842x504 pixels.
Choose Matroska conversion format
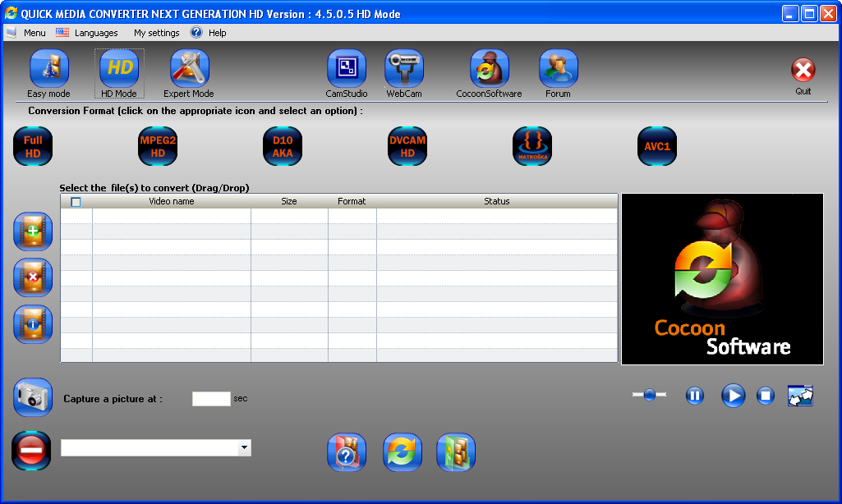click(x=532, y=146)
